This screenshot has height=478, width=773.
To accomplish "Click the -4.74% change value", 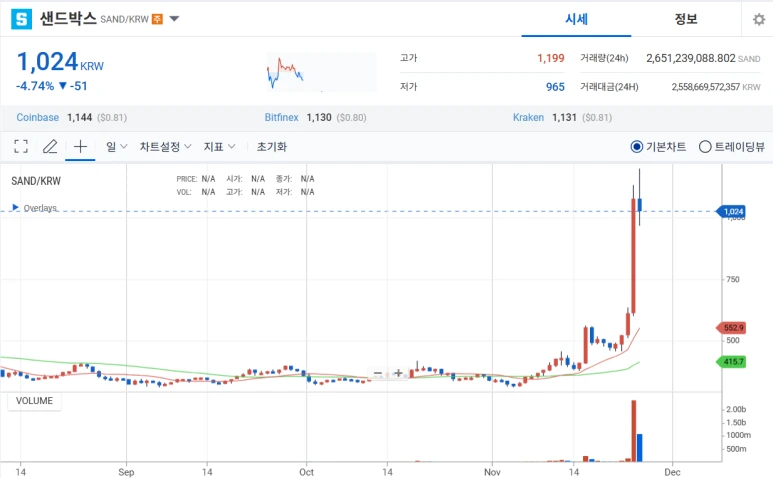I will click(35, 86).
